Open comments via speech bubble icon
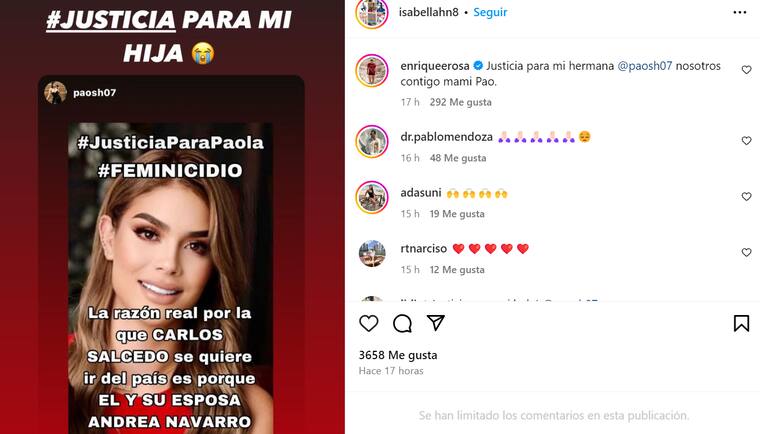 pyautogui.click(x=402, y=323)
